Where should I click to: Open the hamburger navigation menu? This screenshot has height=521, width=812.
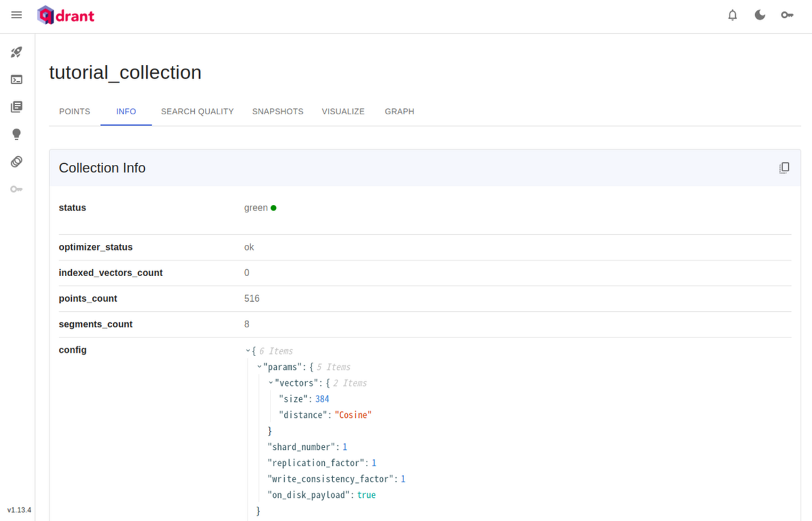click(x=17, y=15)
